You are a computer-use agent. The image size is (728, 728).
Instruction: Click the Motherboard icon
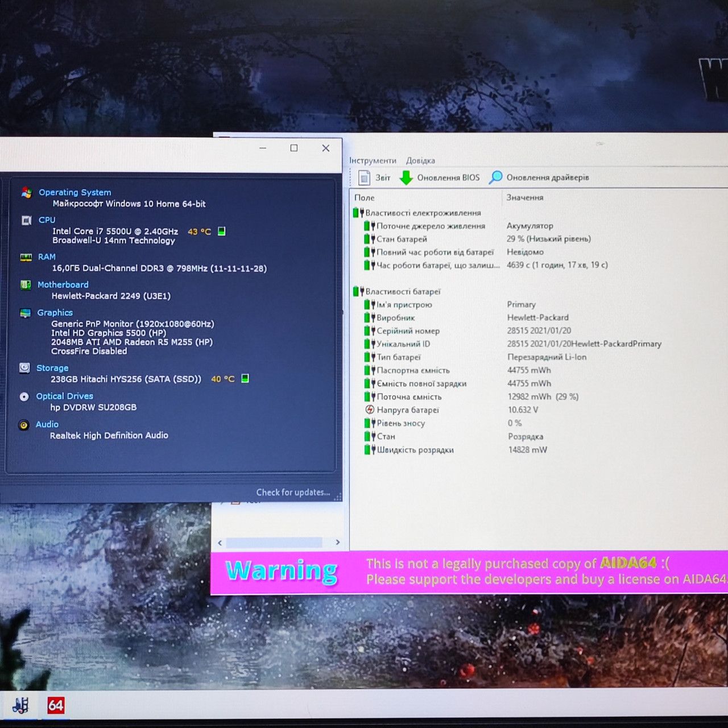click(26, 284)
